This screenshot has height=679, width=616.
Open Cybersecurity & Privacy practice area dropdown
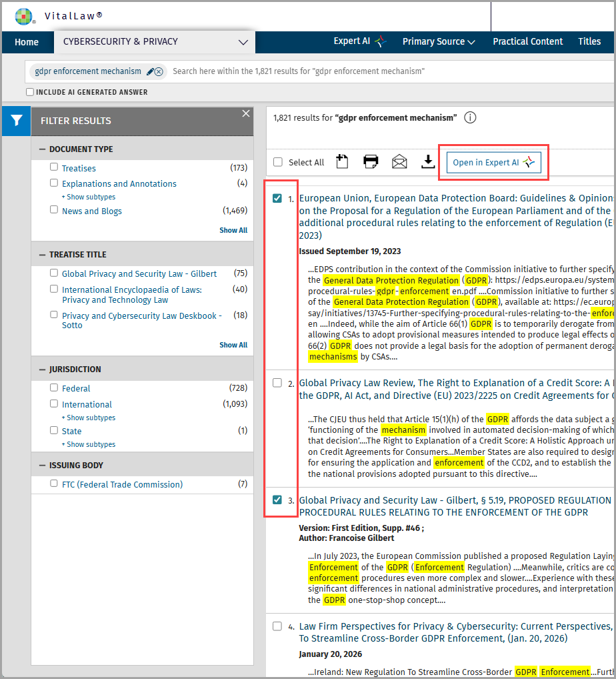click(x=155, y=42)
